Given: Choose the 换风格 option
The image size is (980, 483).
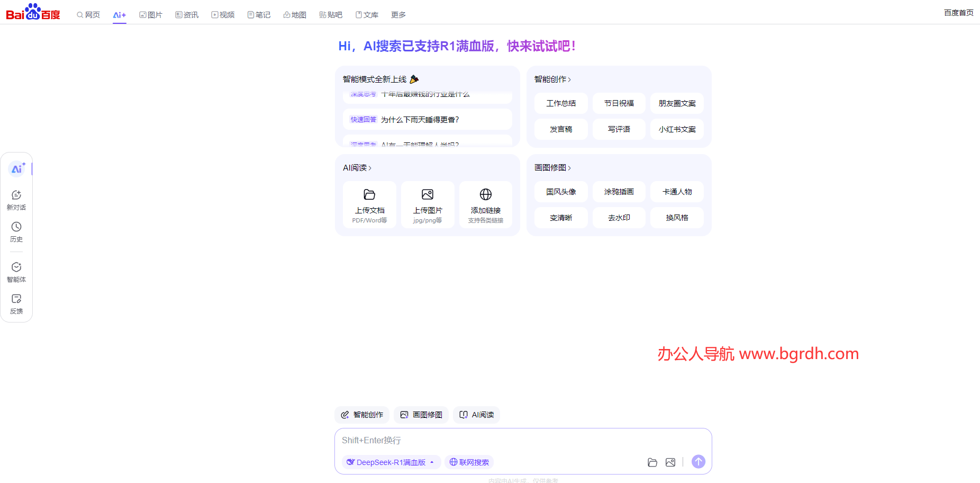Looking at the screenshot, I should (677, 218).
